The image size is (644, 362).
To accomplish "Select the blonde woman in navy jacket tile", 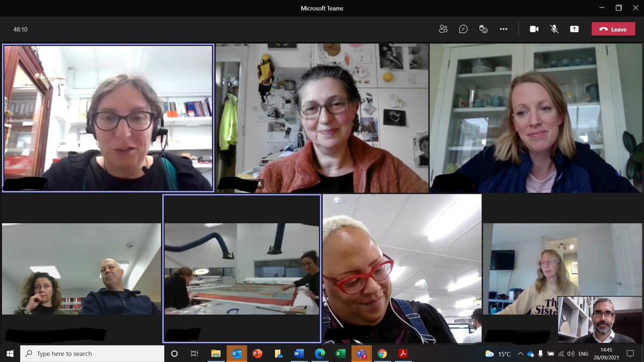I will click(536, 118).
